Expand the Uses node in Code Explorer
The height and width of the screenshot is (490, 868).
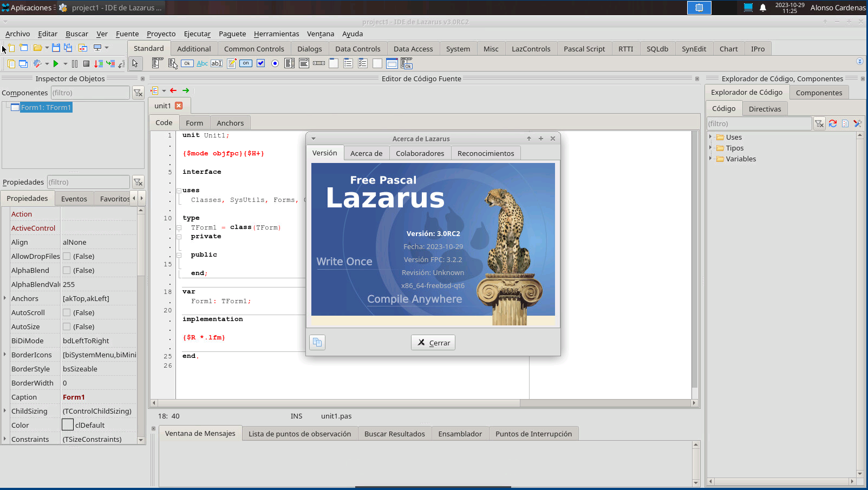click(710, 136)
